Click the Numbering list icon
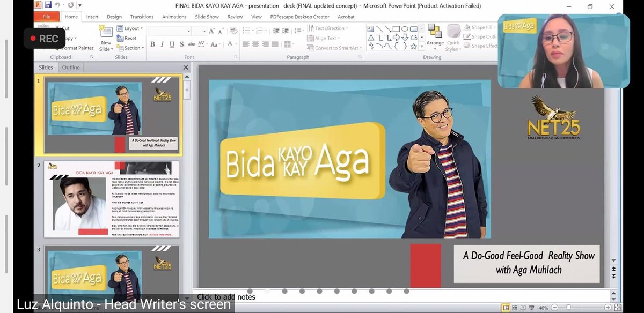 [260, 31]
